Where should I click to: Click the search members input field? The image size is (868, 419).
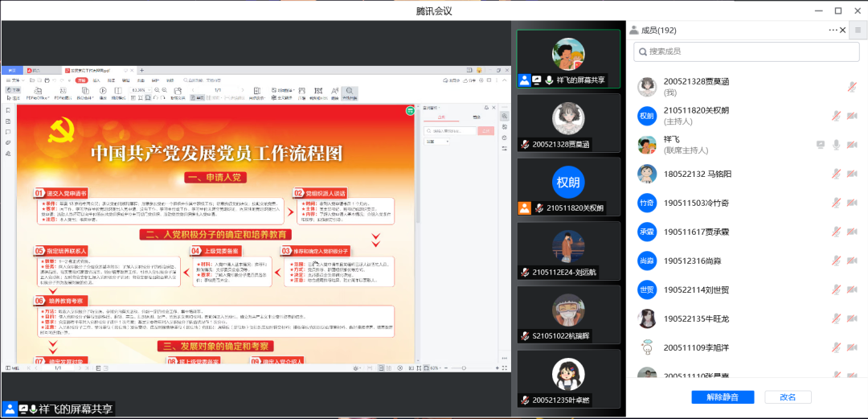746,51
